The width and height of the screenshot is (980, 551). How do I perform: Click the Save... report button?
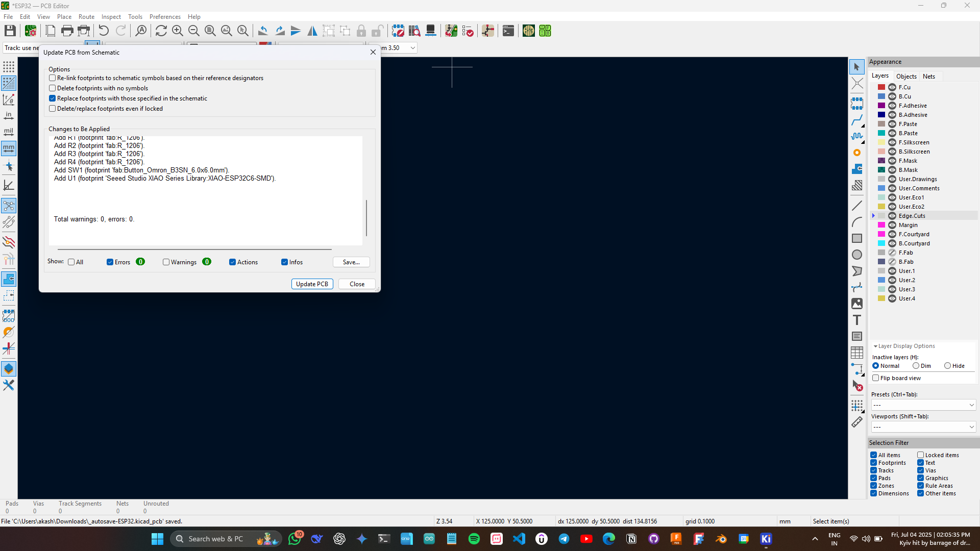[x=351, y=262]
